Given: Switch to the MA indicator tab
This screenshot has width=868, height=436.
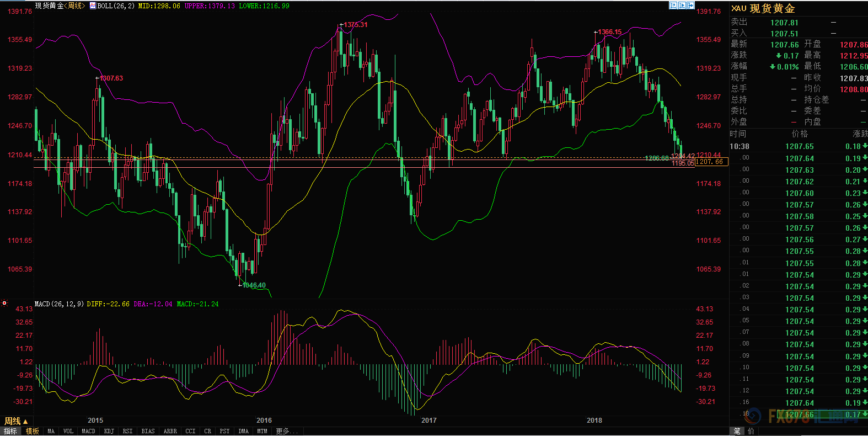Looking at the screenshot, I should [51, 431].
